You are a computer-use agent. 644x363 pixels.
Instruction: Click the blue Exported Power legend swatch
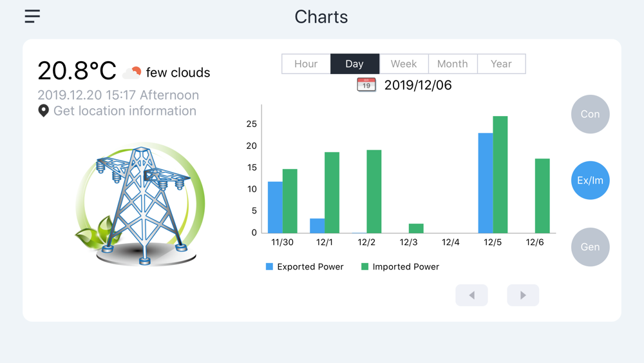click(270, 266)
